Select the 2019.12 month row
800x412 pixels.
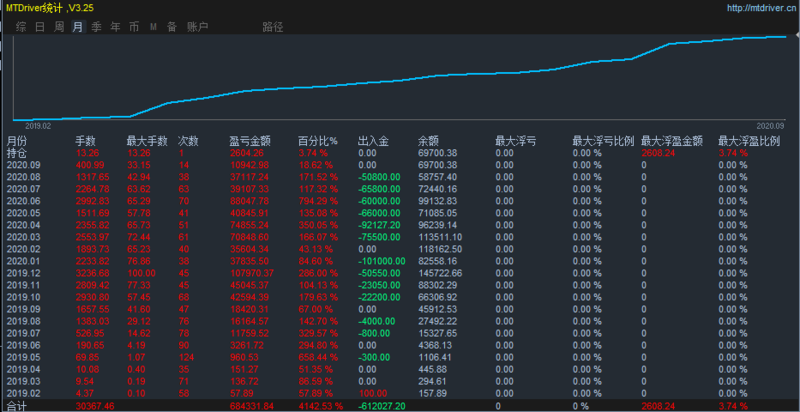(x=400, y=273)
